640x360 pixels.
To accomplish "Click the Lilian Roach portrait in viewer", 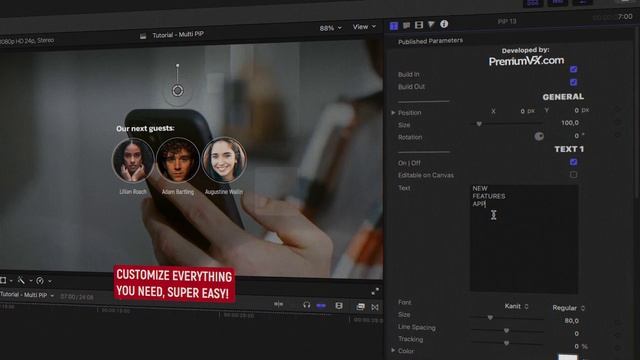I will click(133, 160).
